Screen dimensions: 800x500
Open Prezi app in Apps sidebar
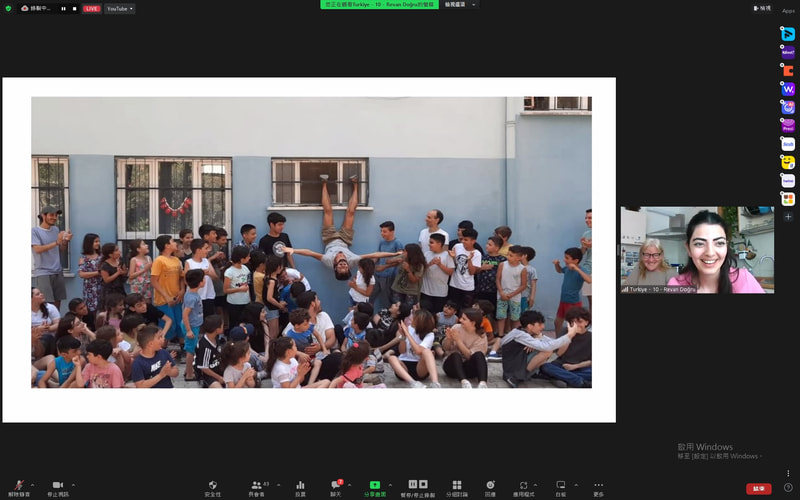pyautogui.click(x=788, y=126)
